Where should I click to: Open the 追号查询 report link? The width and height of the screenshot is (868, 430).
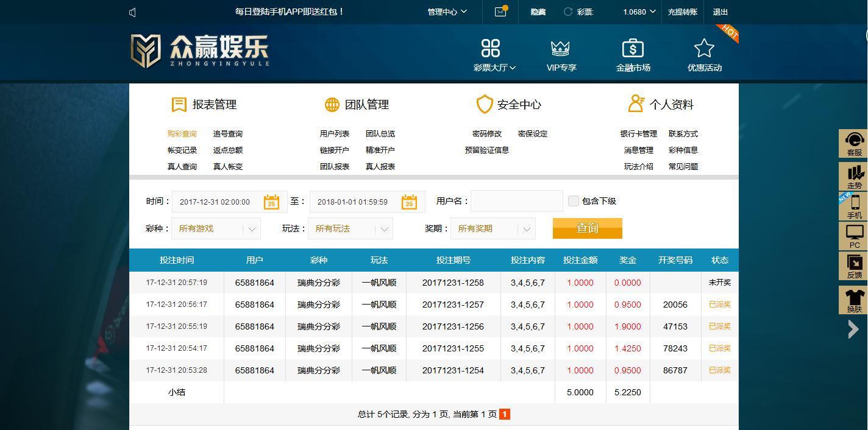pos(228,134)
